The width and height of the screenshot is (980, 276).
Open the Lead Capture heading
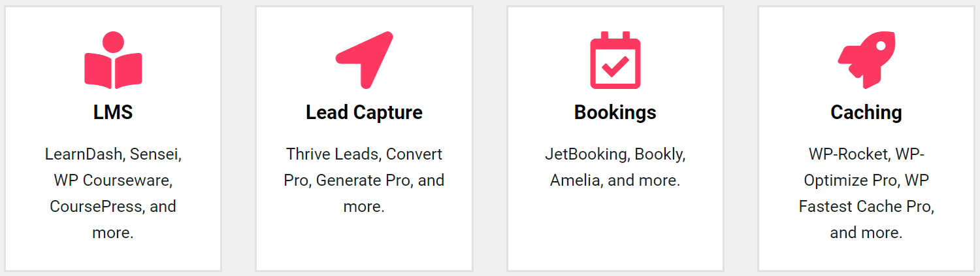point(364,112)
